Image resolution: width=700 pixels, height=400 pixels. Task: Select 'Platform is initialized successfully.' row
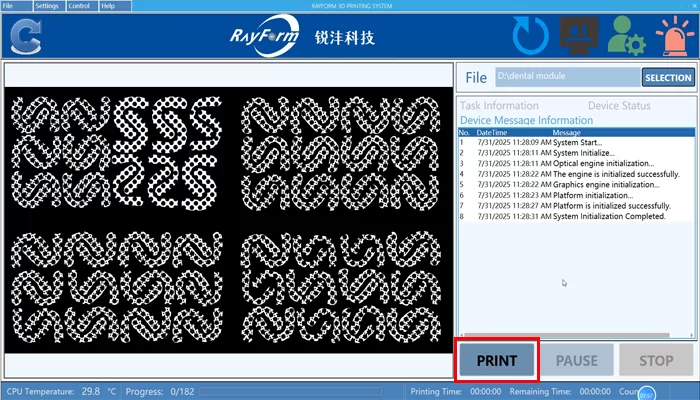[576, 206]
